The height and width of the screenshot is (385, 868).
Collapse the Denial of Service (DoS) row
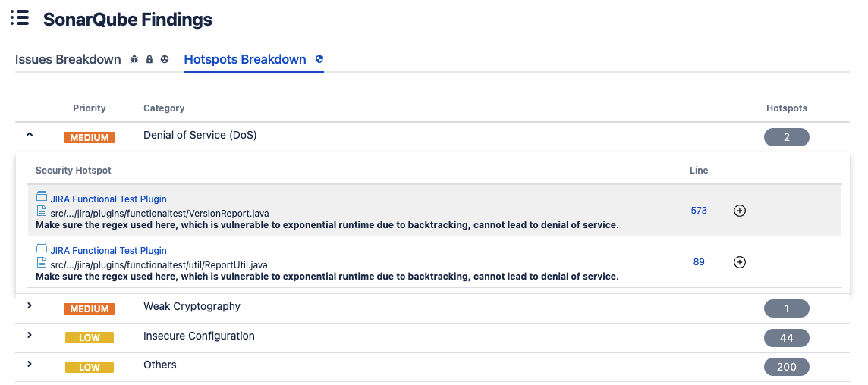coord(30,134)
